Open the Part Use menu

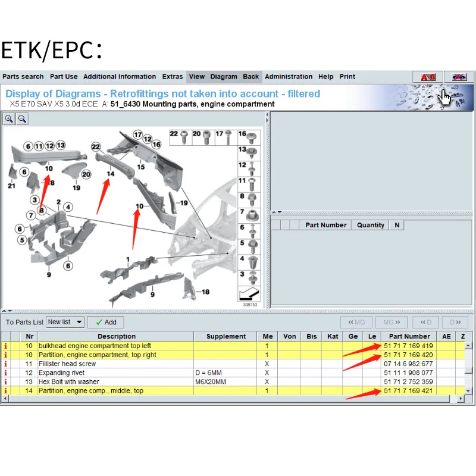tap(64, 77)
